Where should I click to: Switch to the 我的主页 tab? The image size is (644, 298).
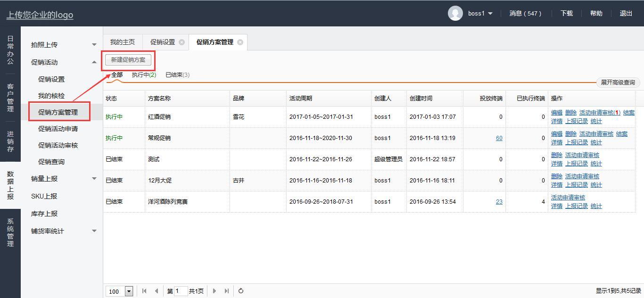[123, 42]
